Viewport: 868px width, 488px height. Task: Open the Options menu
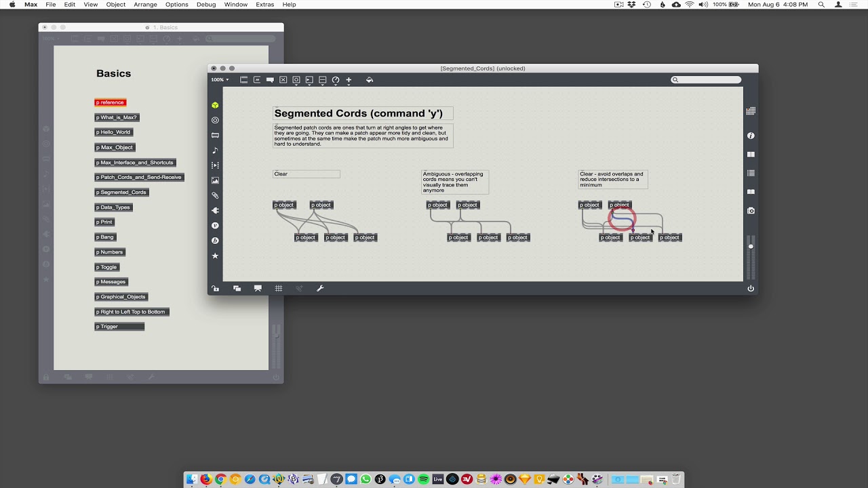[177, 5]
